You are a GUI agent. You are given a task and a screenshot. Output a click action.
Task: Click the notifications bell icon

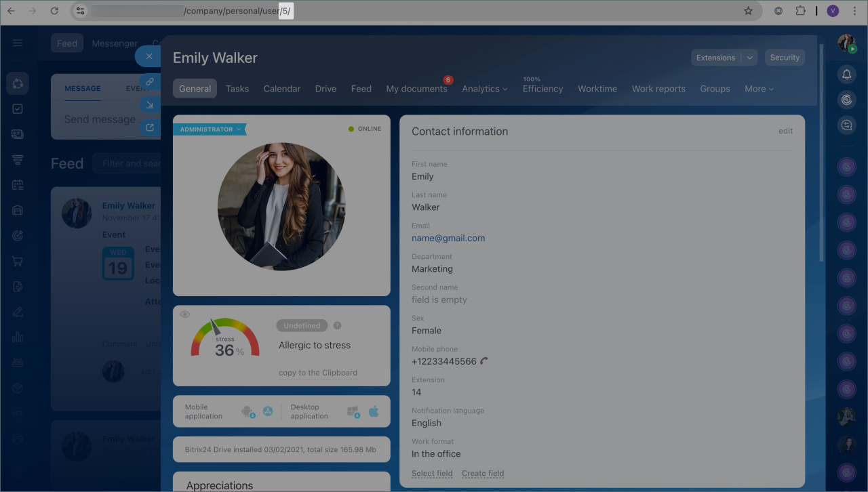[846, 75]
